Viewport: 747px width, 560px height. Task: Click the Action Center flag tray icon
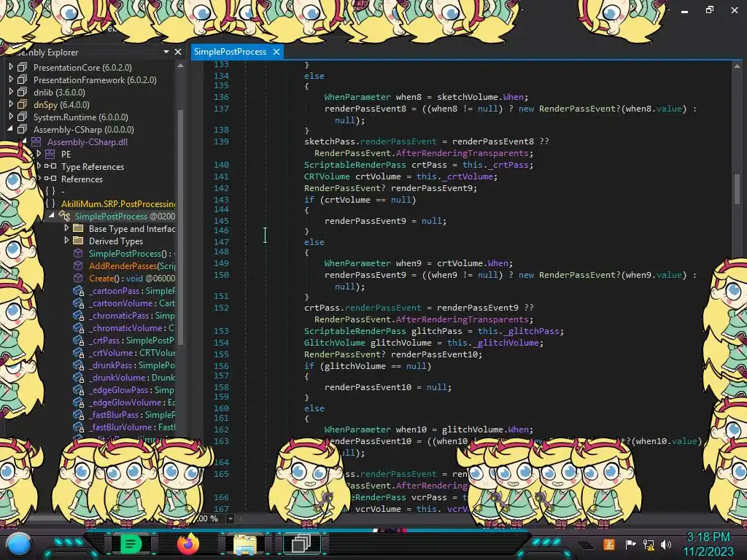(x=630, y=544)
